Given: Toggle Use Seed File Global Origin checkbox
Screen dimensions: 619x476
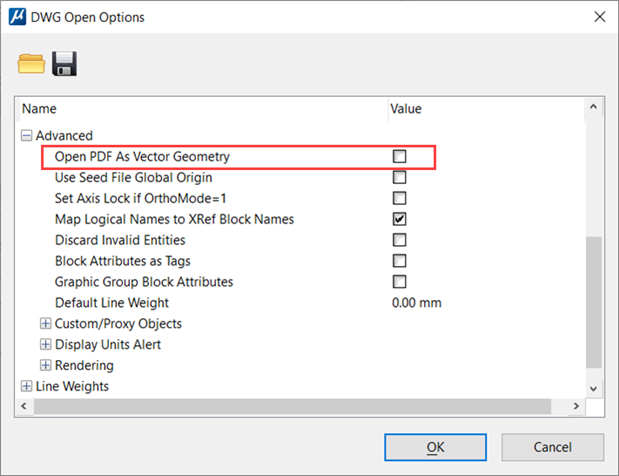Looking at the screenshot, I should (400, 178).
